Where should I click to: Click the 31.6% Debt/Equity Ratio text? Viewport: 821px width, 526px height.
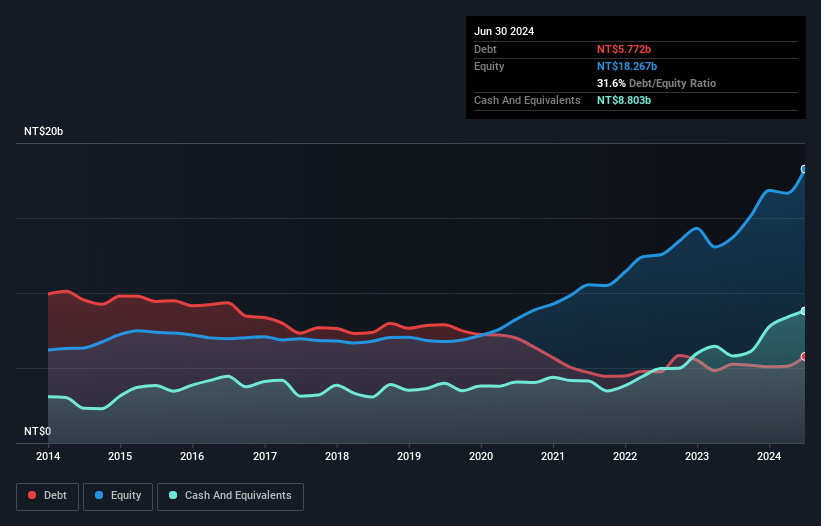[x=656, y=83]
